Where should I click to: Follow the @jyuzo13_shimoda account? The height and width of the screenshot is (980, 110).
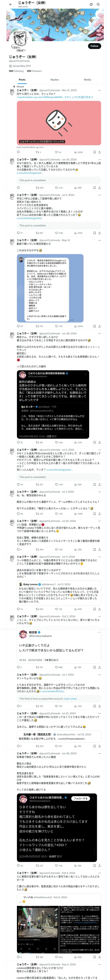pyautogui.click(x=95, y=46)
